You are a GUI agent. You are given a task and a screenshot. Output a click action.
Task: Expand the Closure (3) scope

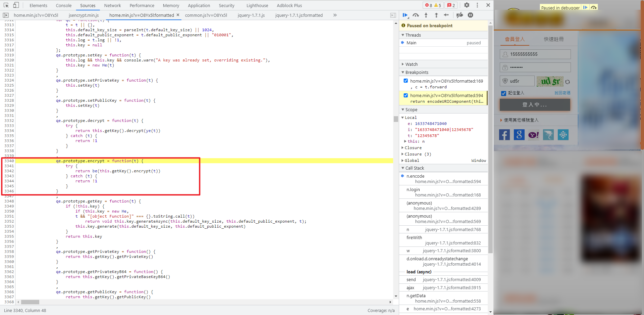pyautogui.click(x=418, y=154)
